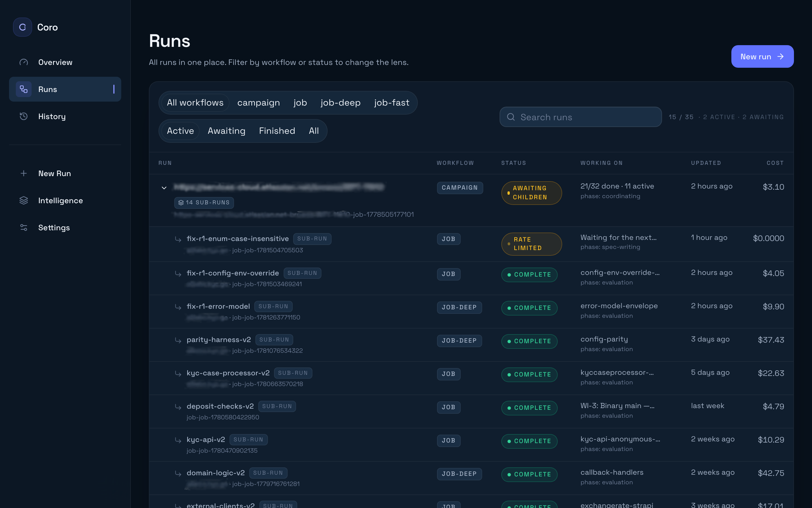Image resolution: width=812 pixels, height=508 pixels.
Task: Click the sub-run arrow for fix-r1-error-model
Action: tap(178, 307)
